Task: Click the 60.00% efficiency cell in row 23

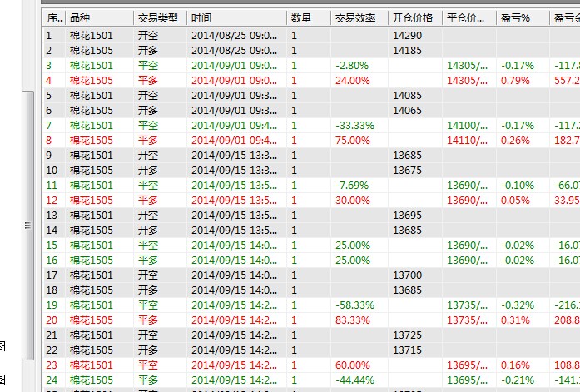Action: coord(353,365)
